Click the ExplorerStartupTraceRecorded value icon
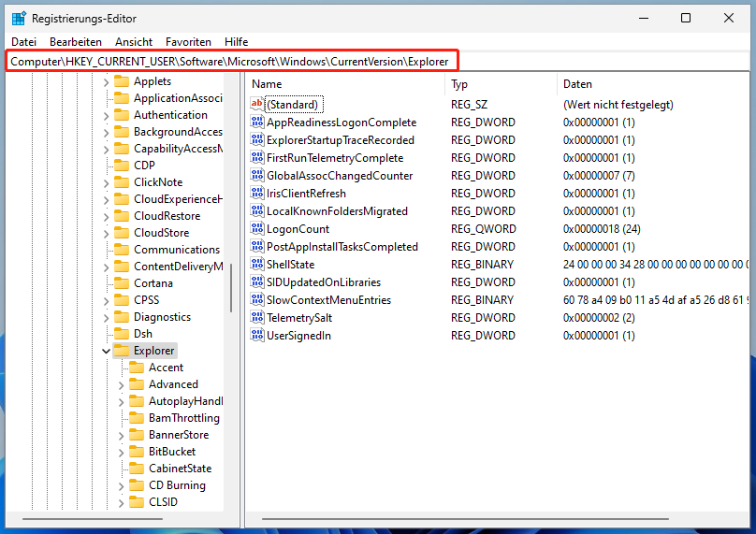 (257, 139)
